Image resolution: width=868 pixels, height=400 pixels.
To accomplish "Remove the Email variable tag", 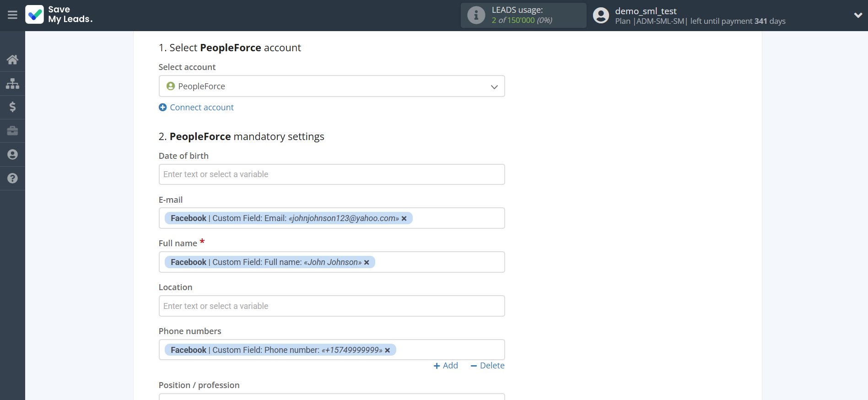I will point(404,219).
